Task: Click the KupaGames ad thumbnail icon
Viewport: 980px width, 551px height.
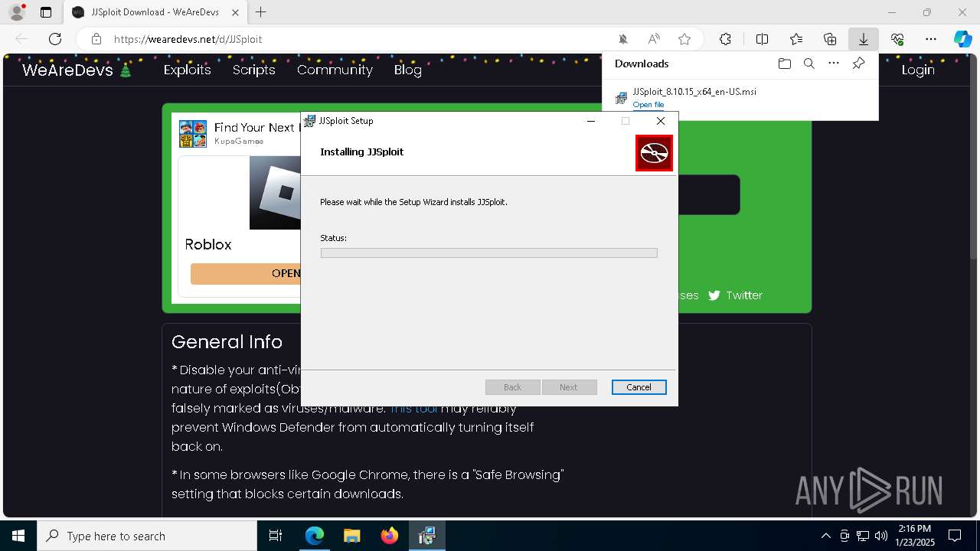Action: point(193,134)
